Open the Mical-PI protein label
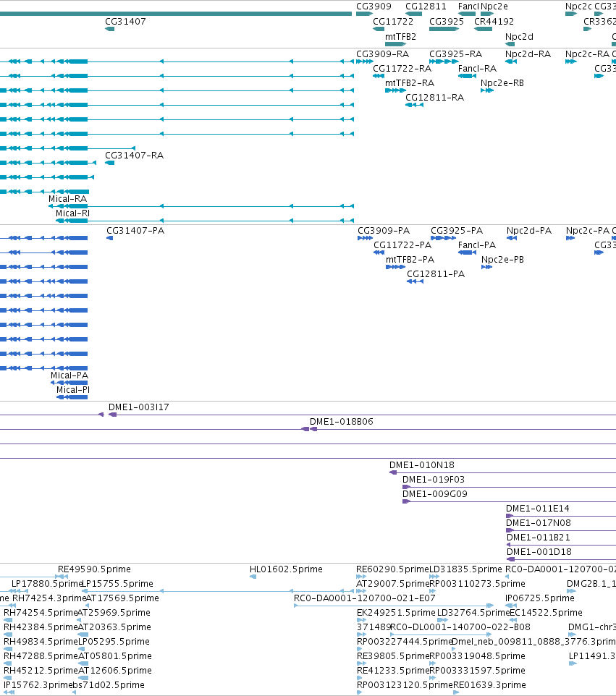The image size is (616, 696). click(73, 390)
